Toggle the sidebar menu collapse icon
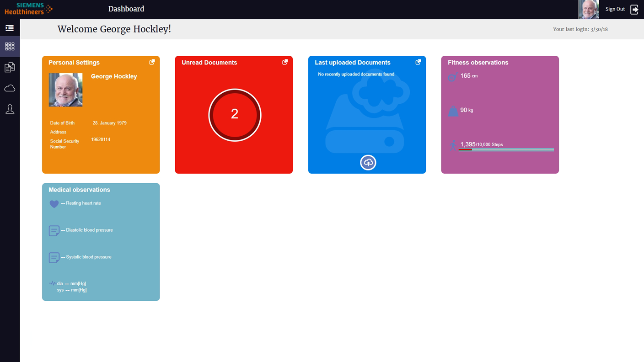This screenshot has width=644, height=362. tap(10, 28)
